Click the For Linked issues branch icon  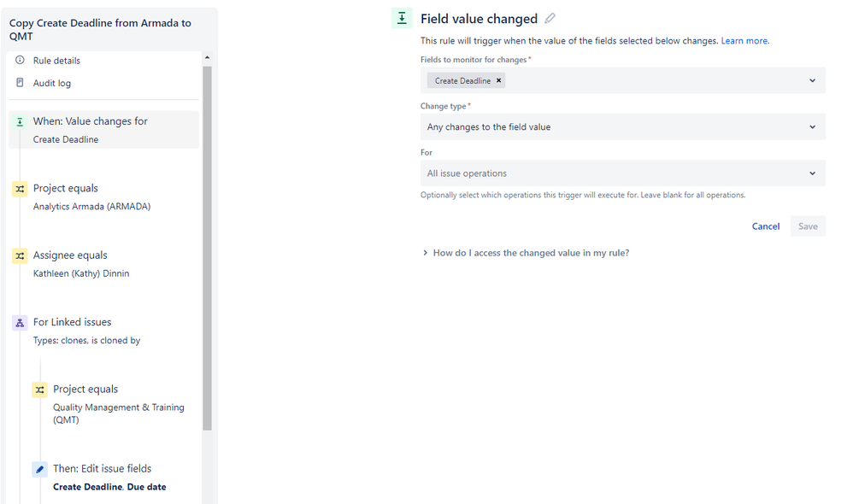(x=21, y=323)
